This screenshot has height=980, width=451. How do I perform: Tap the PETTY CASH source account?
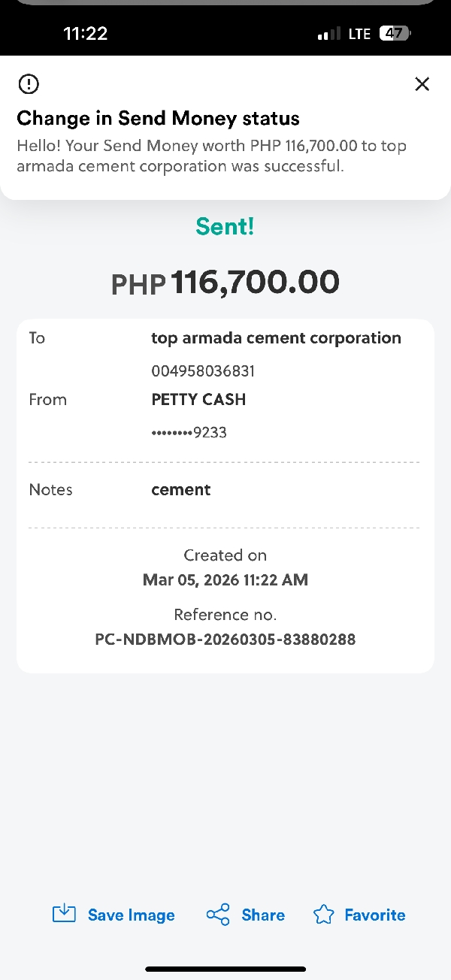[x=198, y=400]
